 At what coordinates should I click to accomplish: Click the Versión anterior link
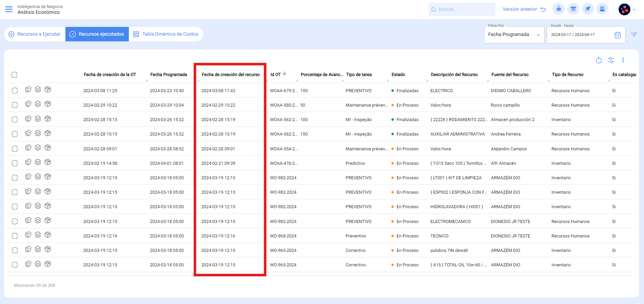coord(524,9)
